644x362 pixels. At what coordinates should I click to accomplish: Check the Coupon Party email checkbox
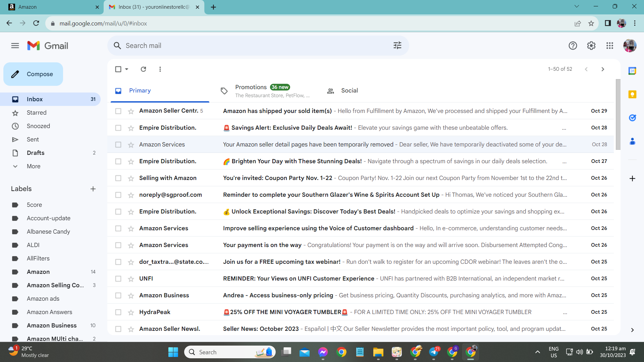[118, 178]
